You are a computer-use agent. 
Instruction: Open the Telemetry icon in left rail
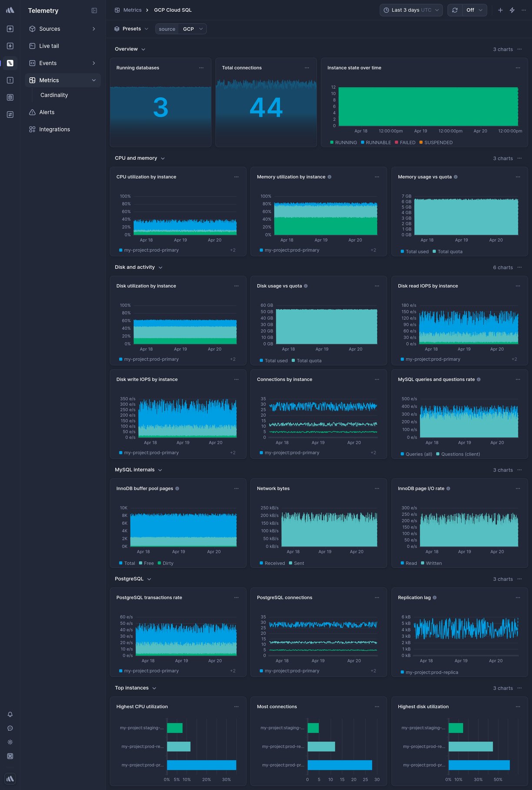(10, 63)
